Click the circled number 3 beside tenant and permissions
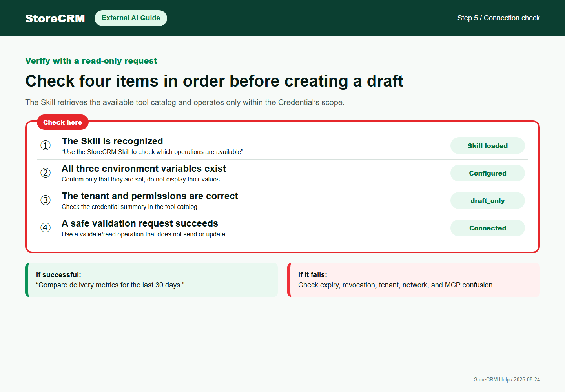565x392 pixels. click(46, 200)
